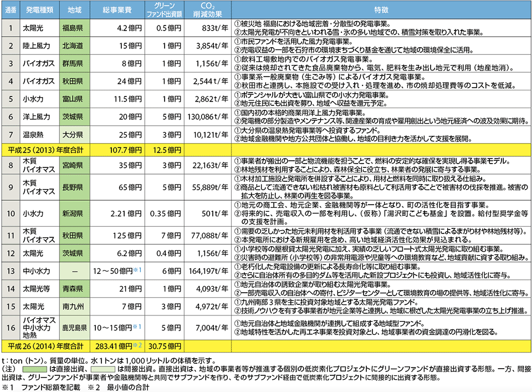Click the 7億円 fund investment cell
The height and width of the screenshot is (392, 532).
[165, 236]
